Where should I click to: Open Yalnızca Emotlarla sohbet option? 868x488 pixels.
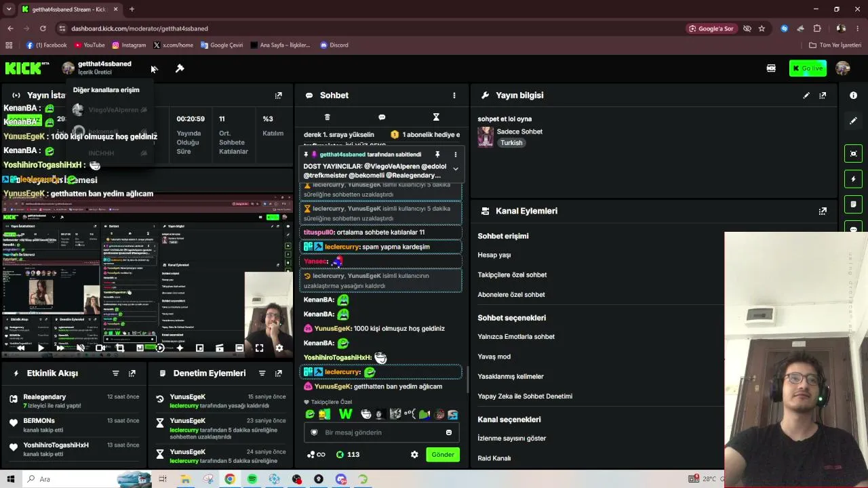(x=516, y=337)
